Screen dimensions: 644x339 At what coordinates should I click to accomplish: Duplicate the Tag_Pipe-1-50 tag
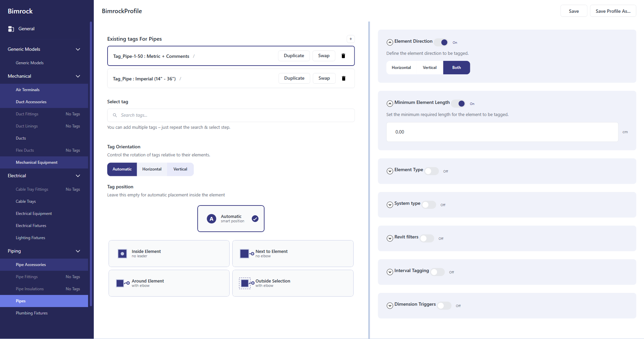click(293, 55)
